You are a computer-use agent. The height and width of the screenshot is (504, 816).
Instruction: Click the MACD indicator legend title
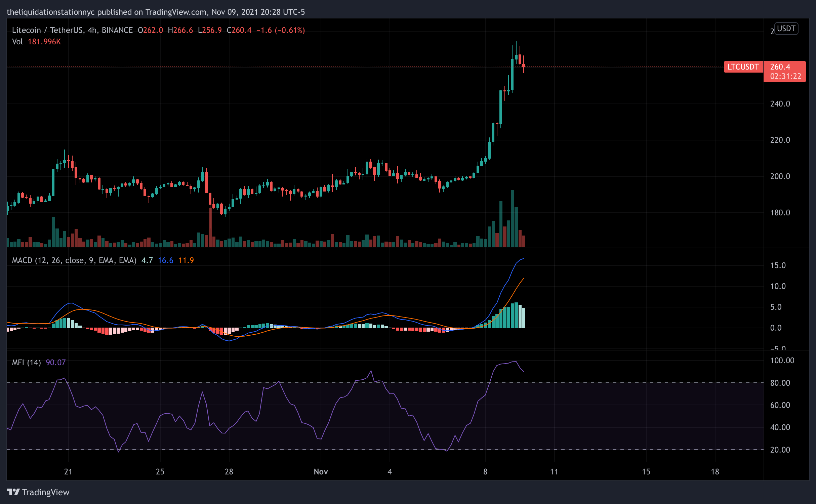point(74,260)
